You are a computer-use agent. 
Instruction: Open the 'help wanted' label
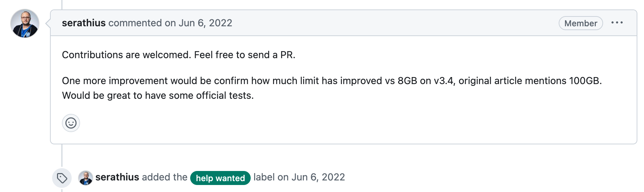[220, 178]
